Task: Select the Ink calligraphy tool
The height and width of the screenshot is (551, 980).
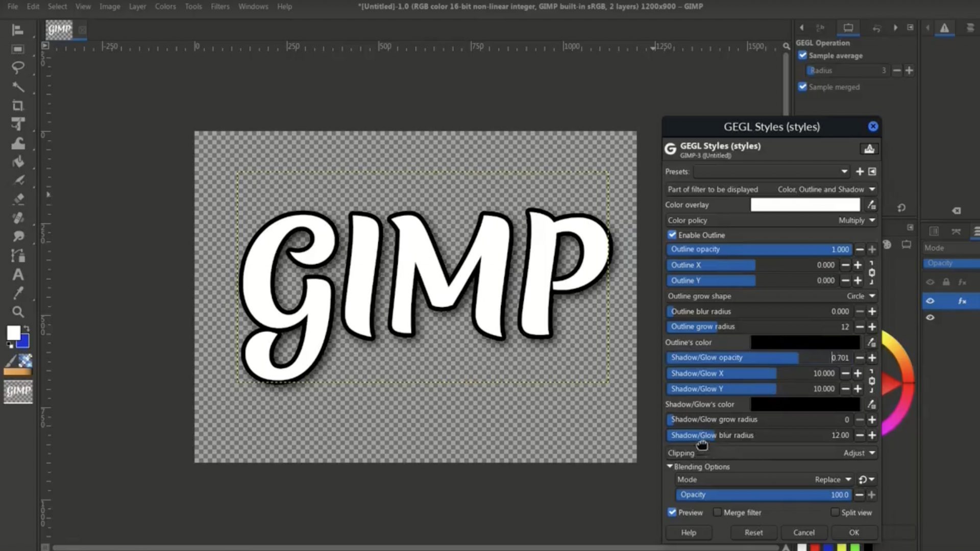Action: tap(18, 180)
